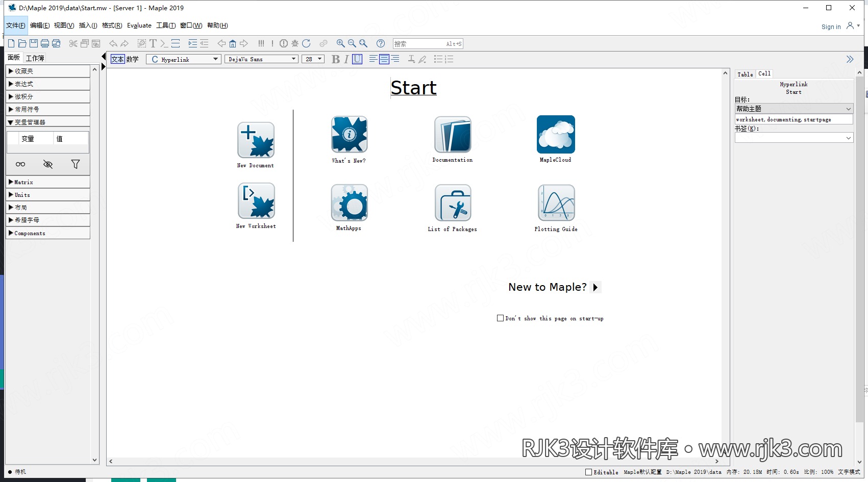Zoom in with the magnifier plus icon
The image size is (868, 482).
point(341,43)
